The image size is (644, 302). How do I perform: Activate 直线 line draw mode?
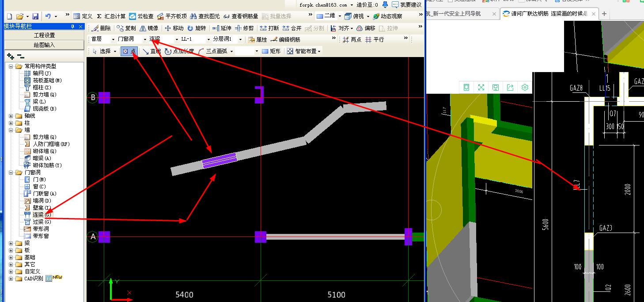click(x=152, y=51)
